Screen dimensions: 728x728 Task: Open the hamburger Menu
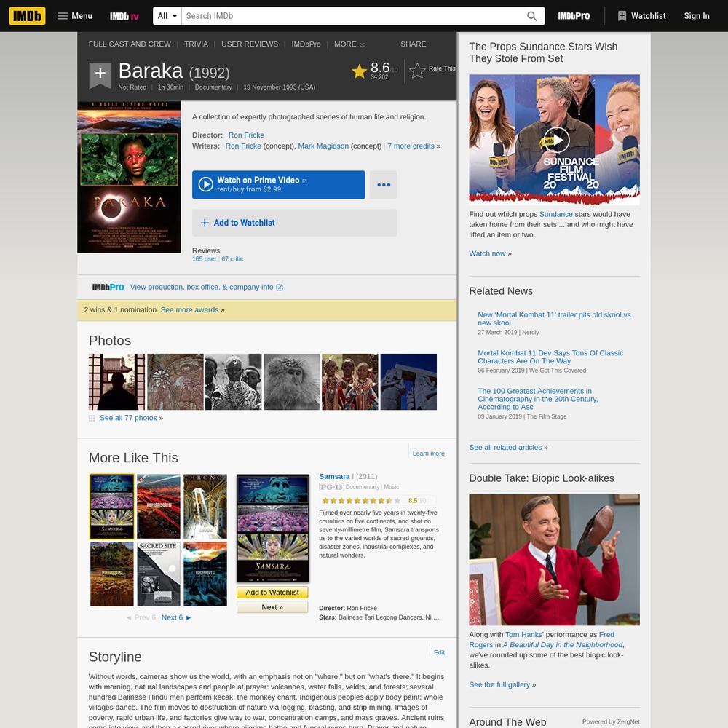pos(75,16)
